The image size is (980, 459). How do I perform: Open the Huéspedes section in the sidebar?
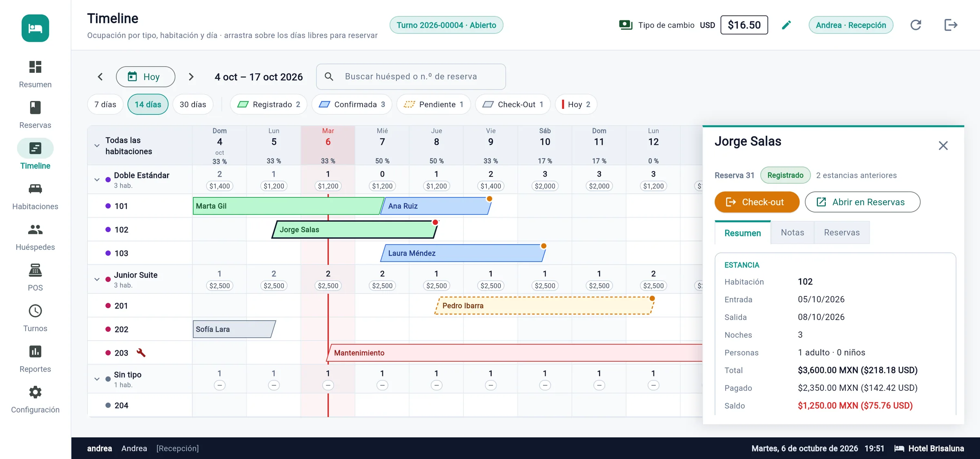tap(35, 237)
